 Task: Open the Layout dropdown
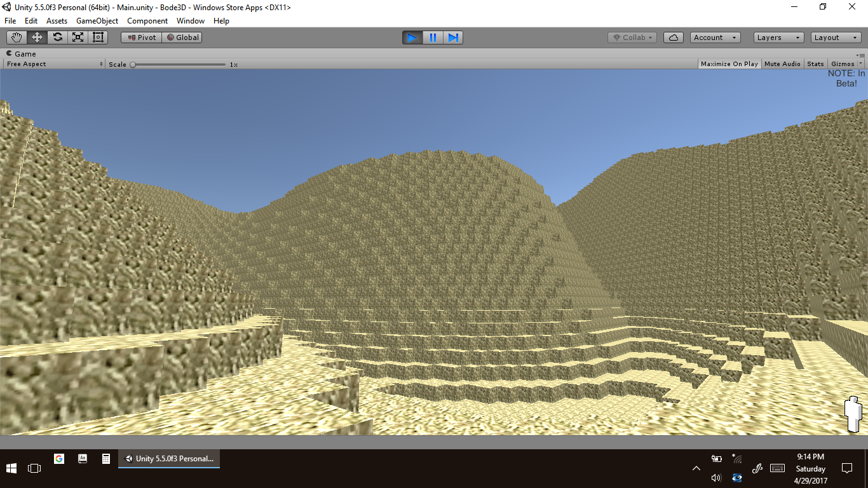[x=836, y=37]
